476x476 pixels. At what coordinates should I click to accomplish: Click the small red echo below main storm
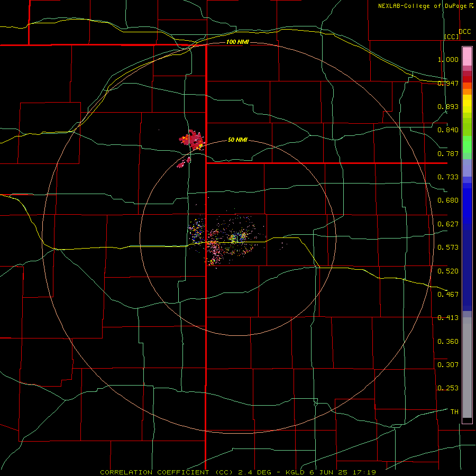coord(181,165)
